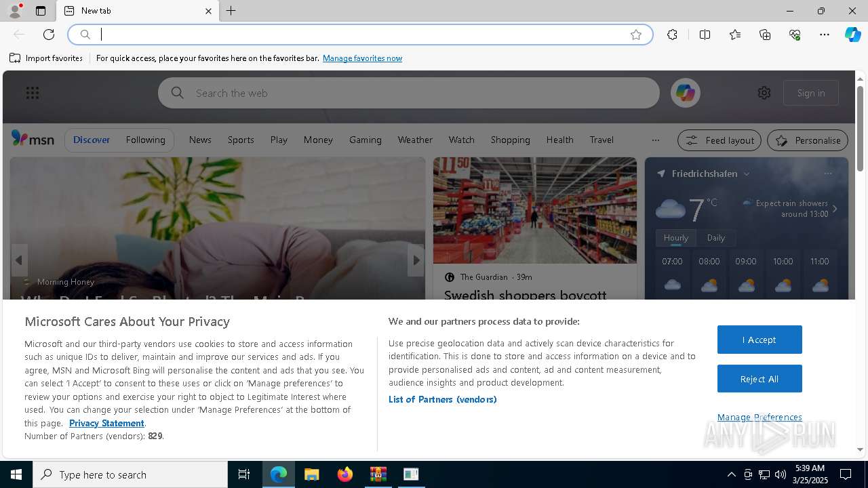The image size is (868, 488).
Task: Open the supermarket aisle thumbnail
Action: pos(535,210)
